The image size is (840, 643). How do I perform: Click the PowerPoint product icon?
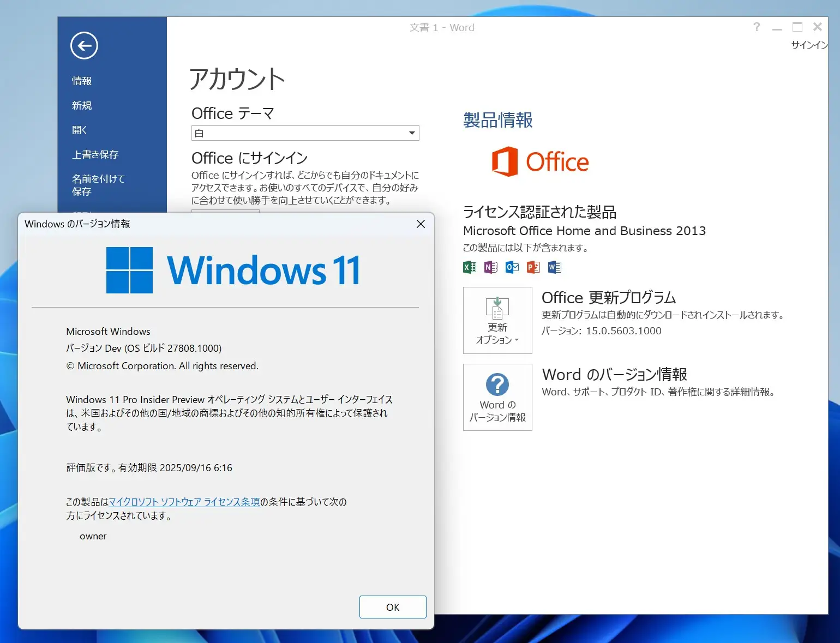532,267
